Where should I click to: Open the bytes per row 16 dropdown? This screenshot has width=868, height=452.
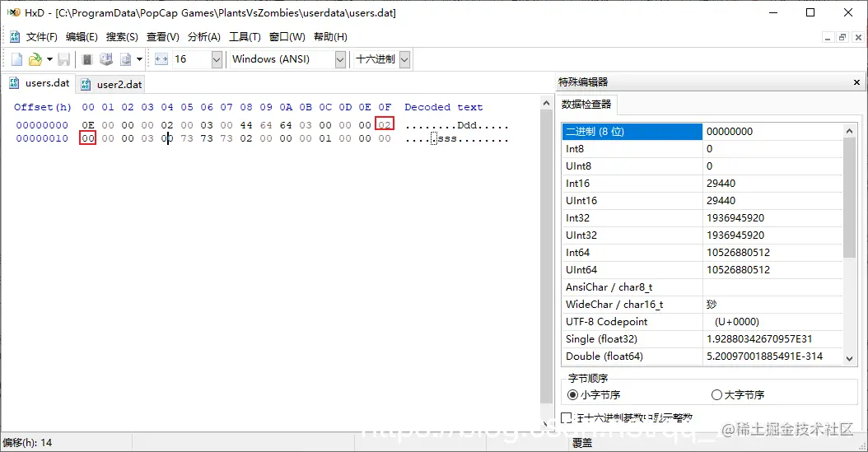tap(217, 59)
